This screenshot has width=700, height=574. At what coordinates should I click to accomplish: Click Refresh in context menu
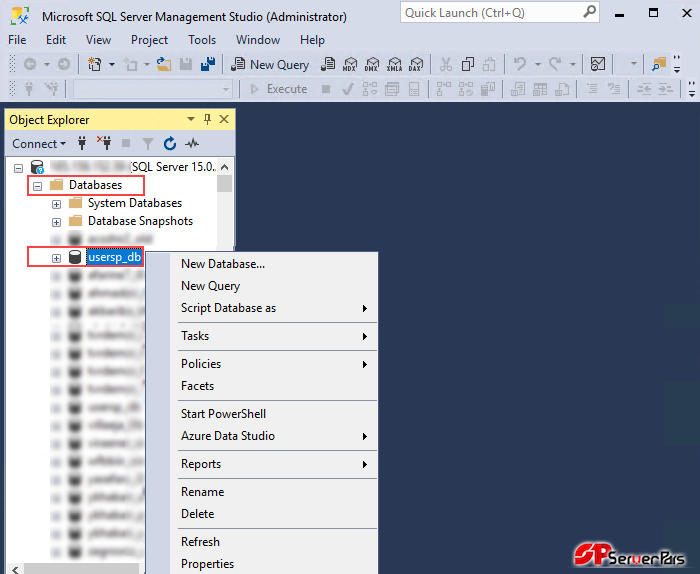pyautogui.click(x=274, y=542)
